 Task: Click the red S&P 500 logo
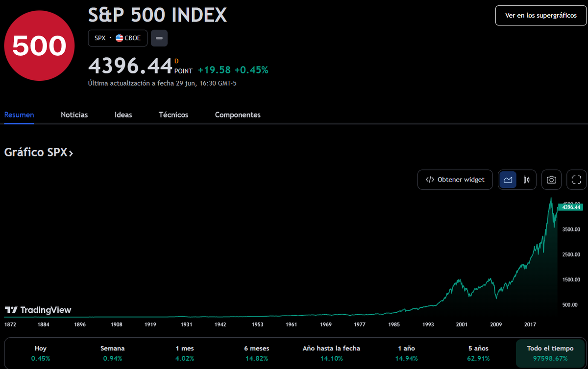coord(39,46)
